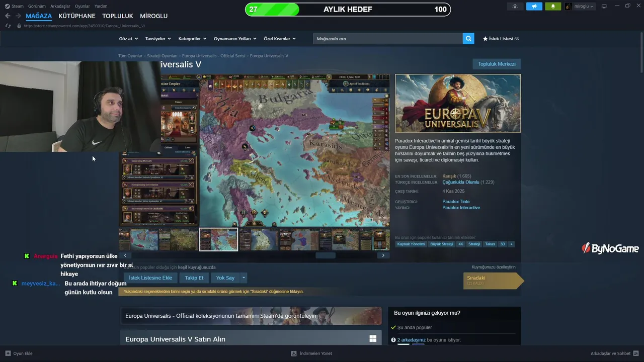The image size is (644, 362).
Task: Open Arkadaşlar ve Sohbet chat
Action: click(x=614, y=353)
